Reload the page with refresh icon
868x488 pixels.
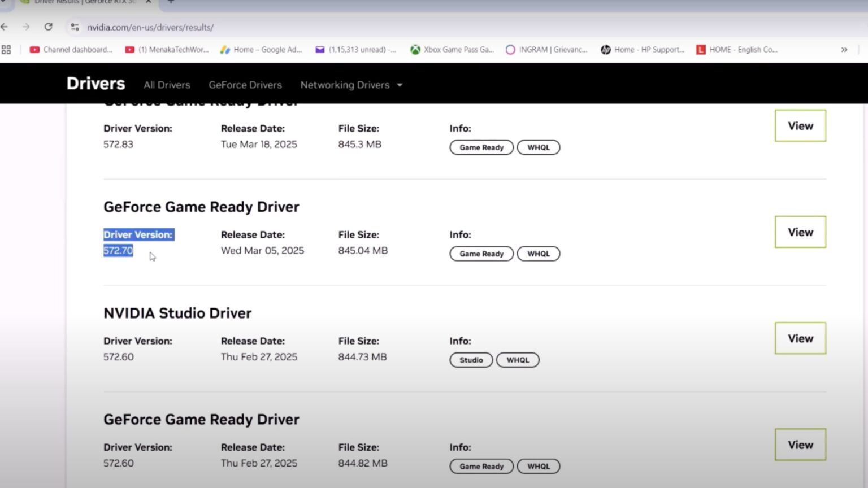[x=49, y=27]
